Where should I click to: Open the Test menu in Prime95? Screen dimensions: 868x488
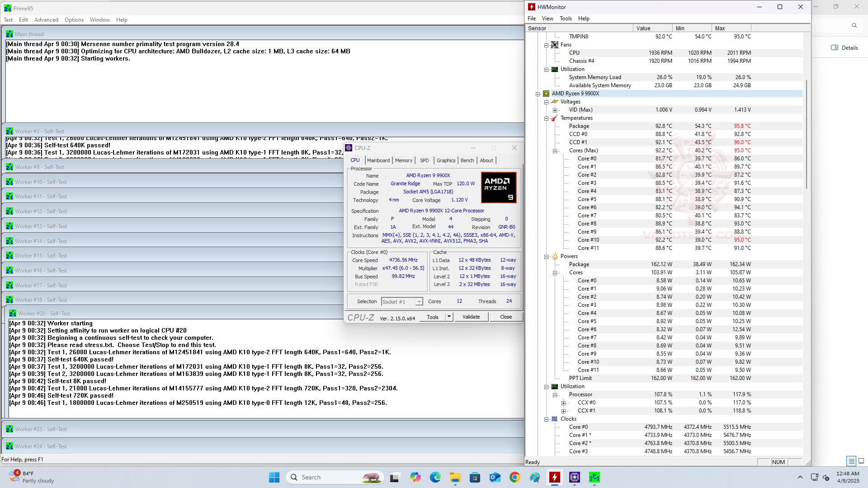coord(8,19)
